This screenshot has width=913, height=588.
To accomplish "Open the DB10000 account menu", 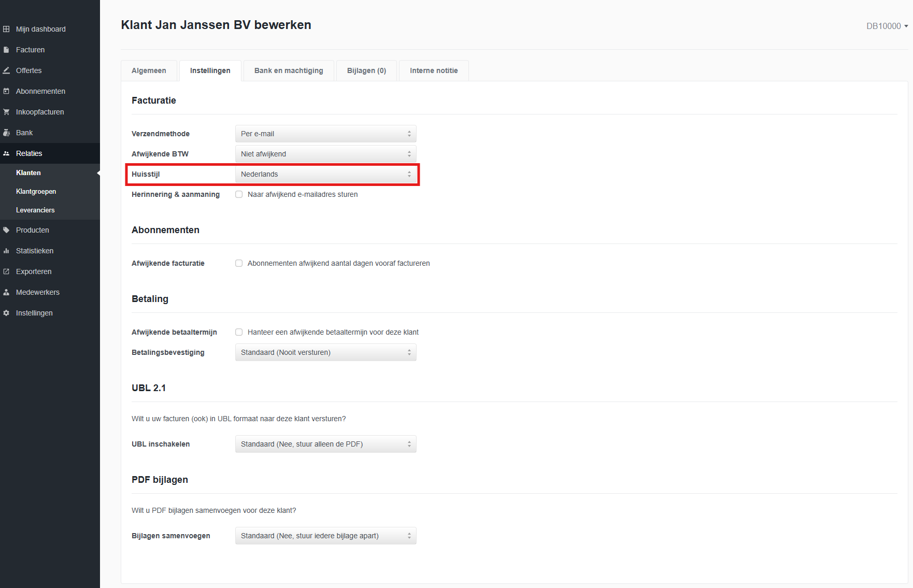I will pos(887,26).
